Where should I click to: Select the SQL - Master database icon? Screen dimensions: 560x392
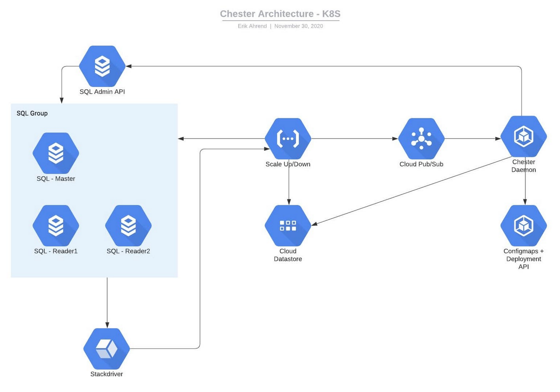56,153
